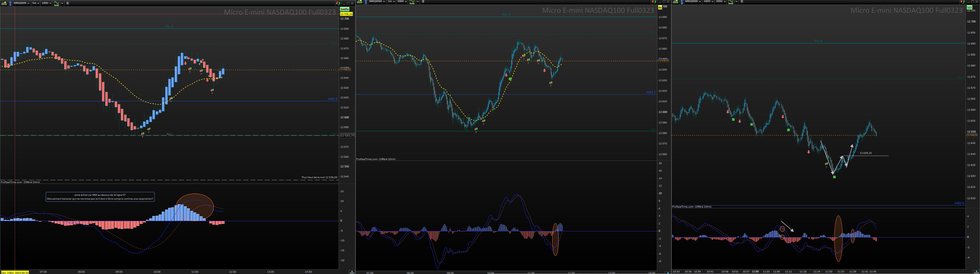
Task: Click the DEMO trading icon in left chart
Action: point(3,3)
